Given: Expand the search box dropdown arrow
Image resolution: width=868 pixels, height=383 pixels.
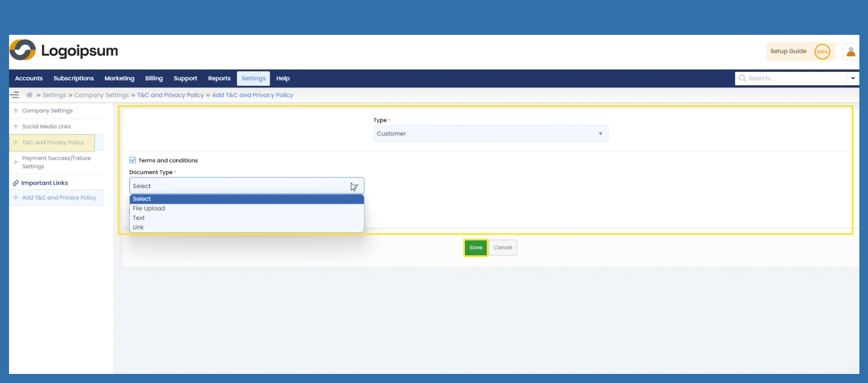Looking at the screenshot, I should [x=853, y=78].
